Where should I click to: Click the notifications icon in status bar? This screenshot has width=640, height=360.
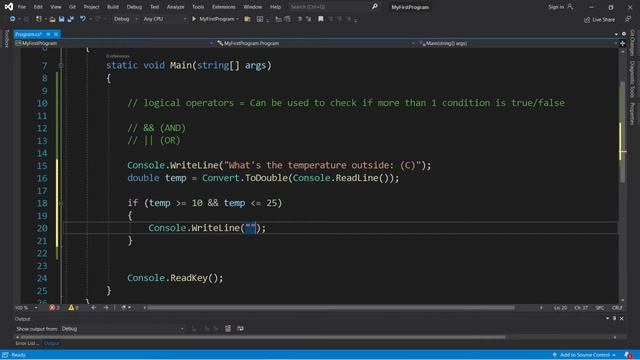[629, 355]
